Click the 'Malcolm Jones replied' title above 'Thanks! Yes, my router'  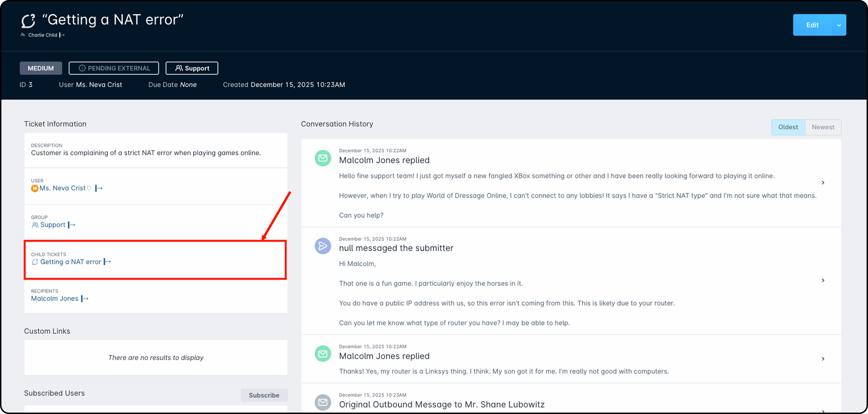(384, 356)
